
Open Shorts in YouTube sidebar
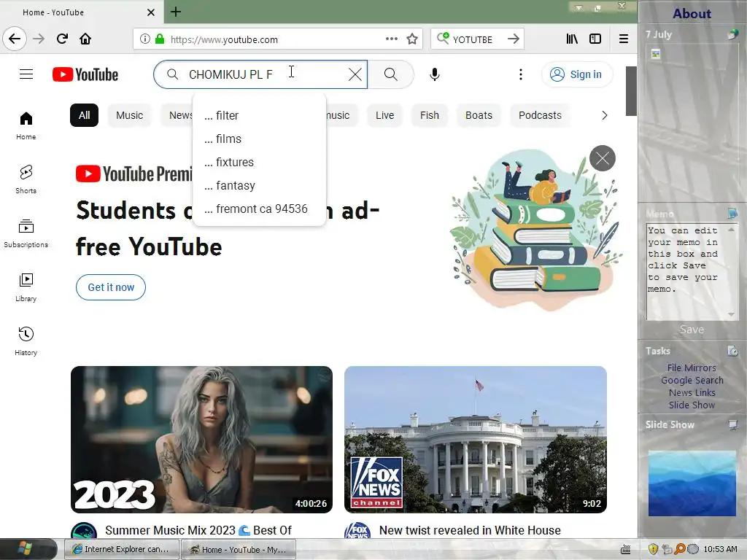click(26, 179)
